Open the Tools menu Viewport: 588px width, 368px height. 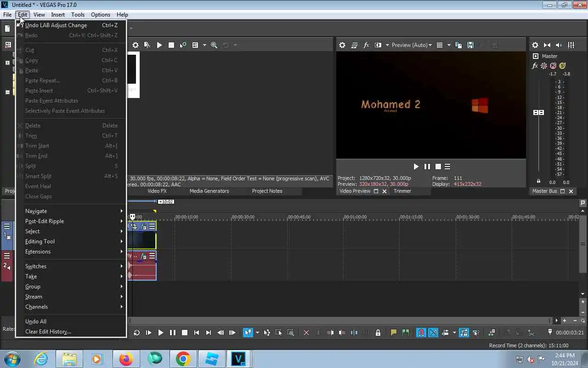coord(78,15)
